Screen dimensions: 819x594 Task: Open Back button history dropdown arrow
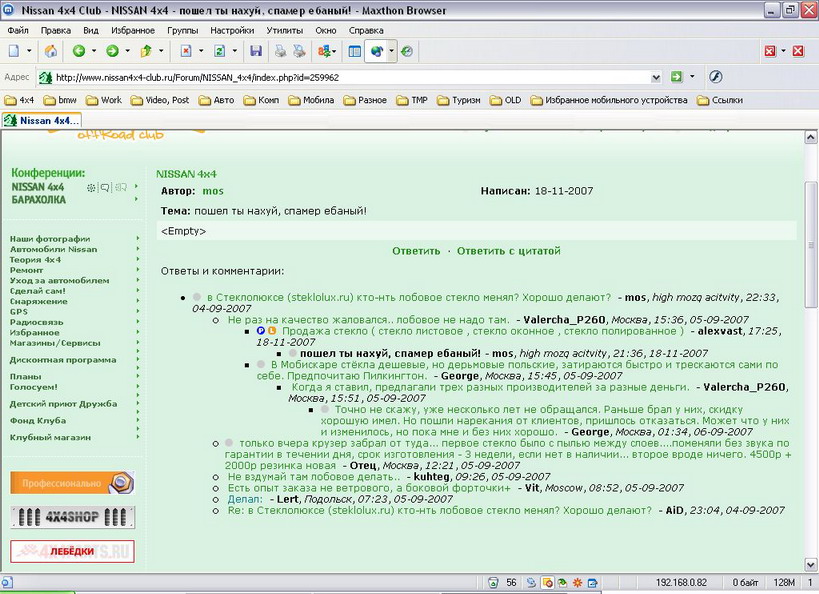(94, 51)
